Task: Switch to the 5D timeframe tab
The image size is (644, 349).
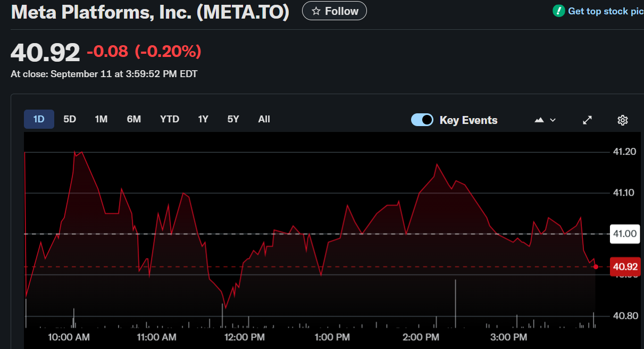Action: pyautogui.click(x=69, y=119)
